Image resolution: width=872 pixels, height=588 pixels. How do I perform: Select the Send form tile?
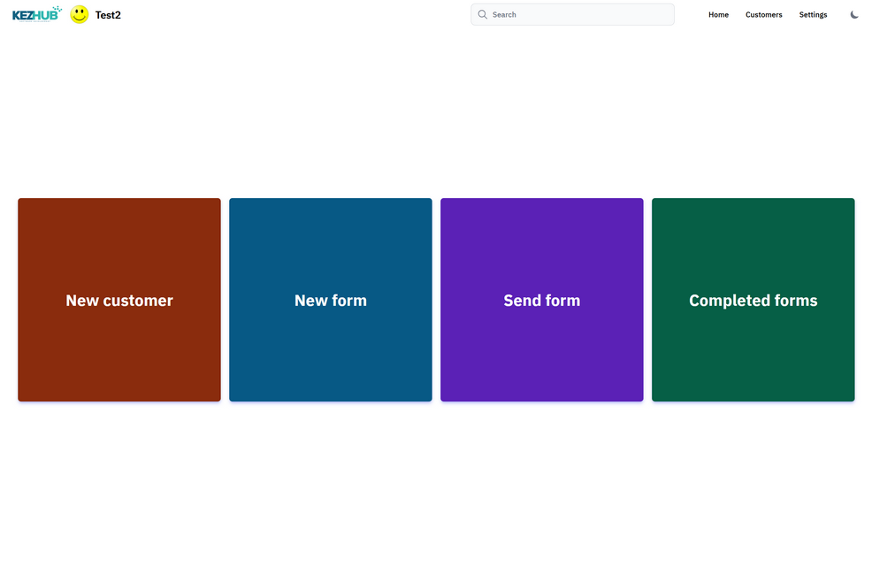tap(541, 300)
